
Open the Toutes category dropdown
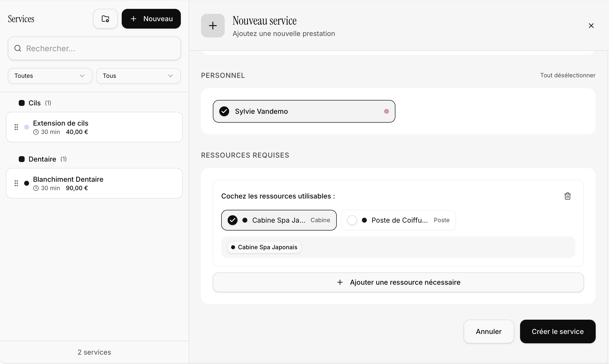coord(49,76)
